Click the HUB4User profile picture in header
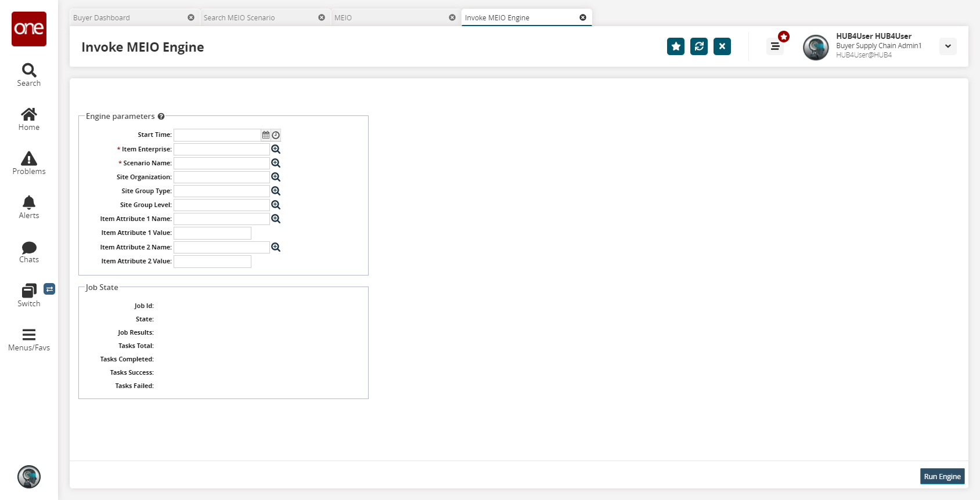980x500 pixels. tap(816, 47)
